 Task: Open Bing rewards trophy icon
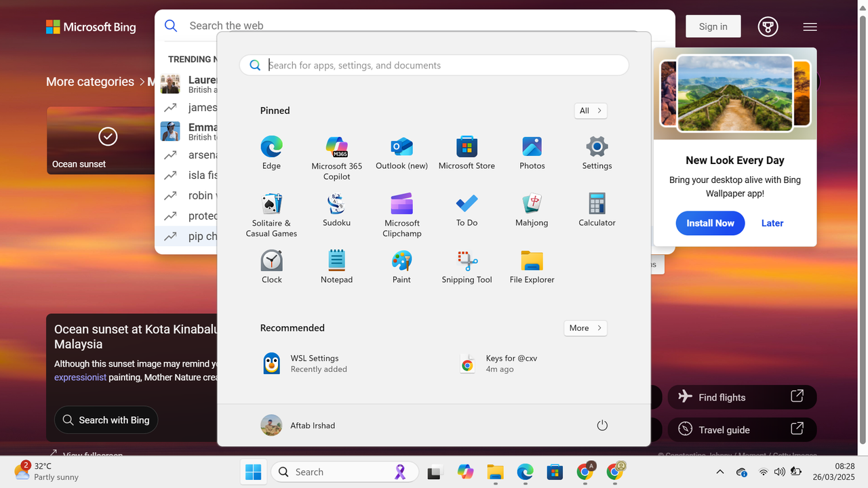tap(768, 26)
